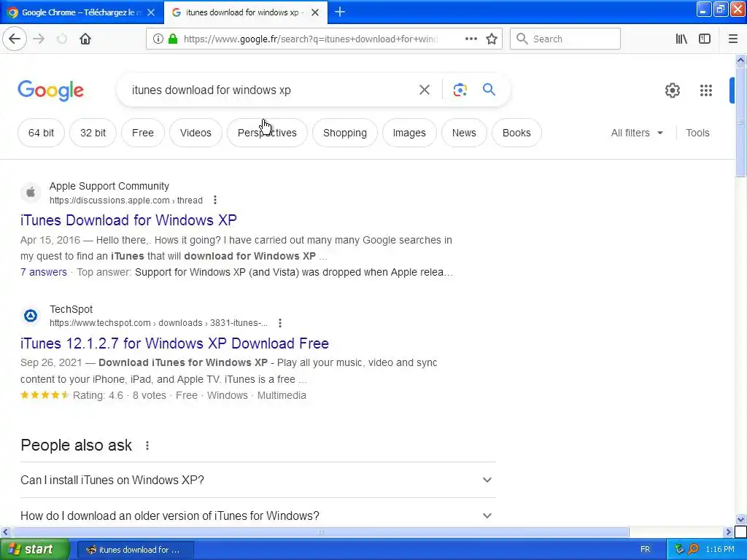The width and height of the screenshot is (747, 560).
Task: Click the horizontal scrollbar right arrow
Action: [x=729, y=532]
